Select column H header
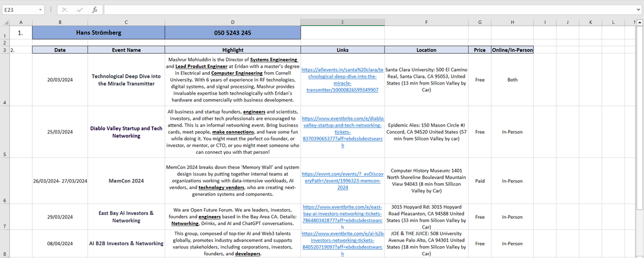The height and width of the screenshot is (258, 644). 512,22
